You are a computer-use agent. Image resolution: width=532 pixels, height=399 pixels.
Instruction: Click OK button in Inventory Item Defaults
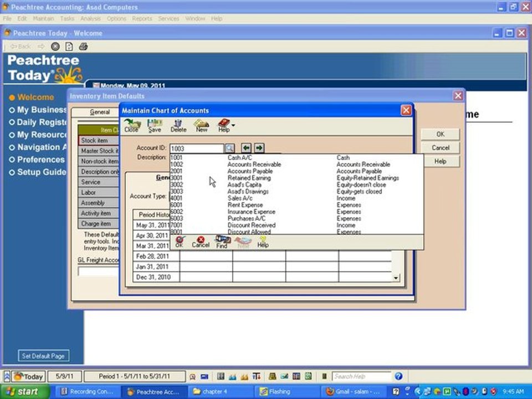440,134
